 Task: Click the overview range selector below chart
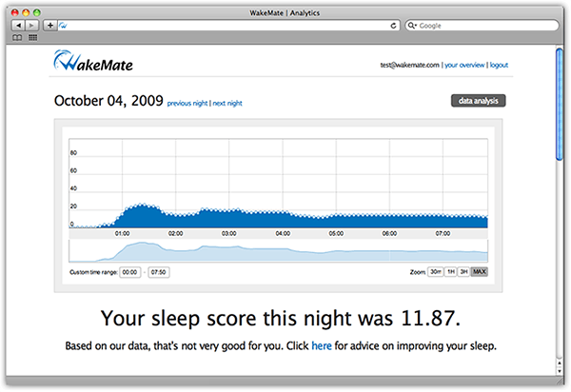pos(278,251)
